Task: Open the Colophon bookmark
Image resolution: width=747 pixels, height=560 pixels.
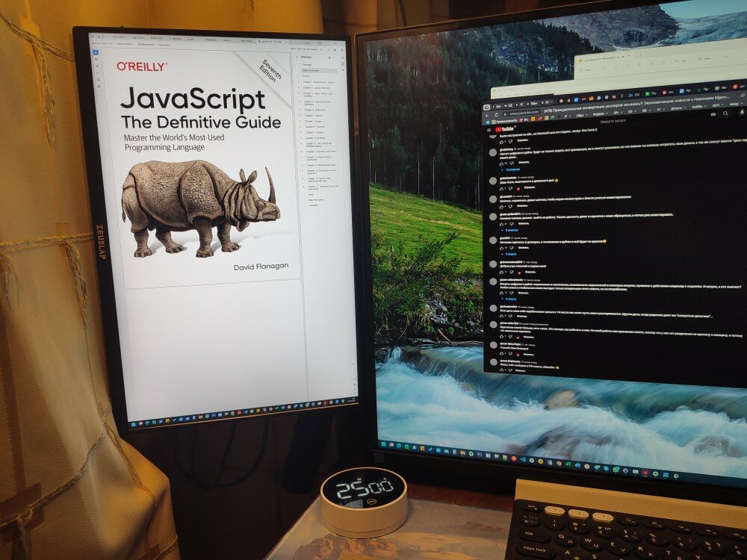Action: coord(313,205)
